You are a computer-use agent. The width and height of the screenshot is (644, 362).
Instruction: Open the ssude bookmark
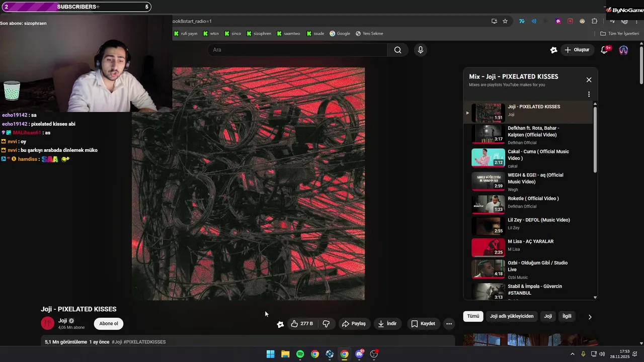(x=315, y=34)
